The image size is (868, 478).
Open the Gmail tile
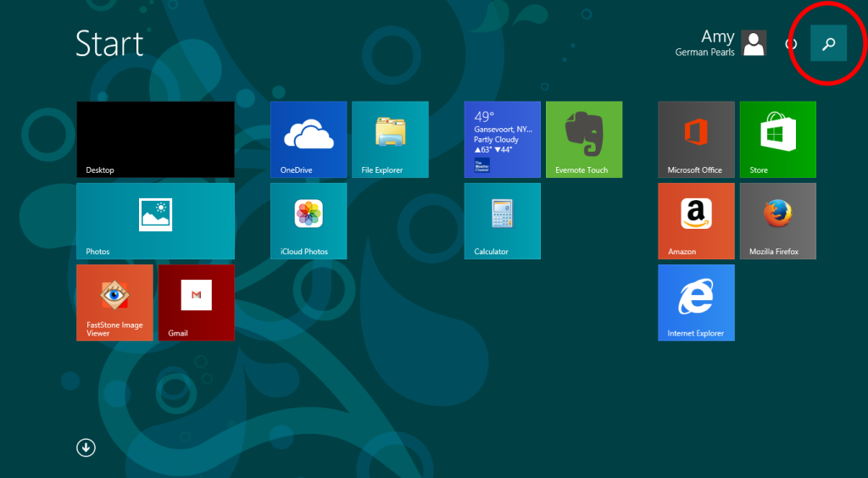[x=197, y=303]
